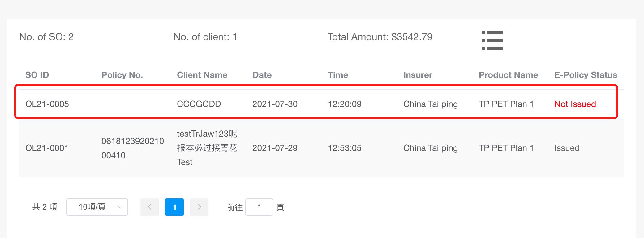Sort by Policy No. column header
The width and height of the screenshot is (644, 238).
[x=122, y=75]
